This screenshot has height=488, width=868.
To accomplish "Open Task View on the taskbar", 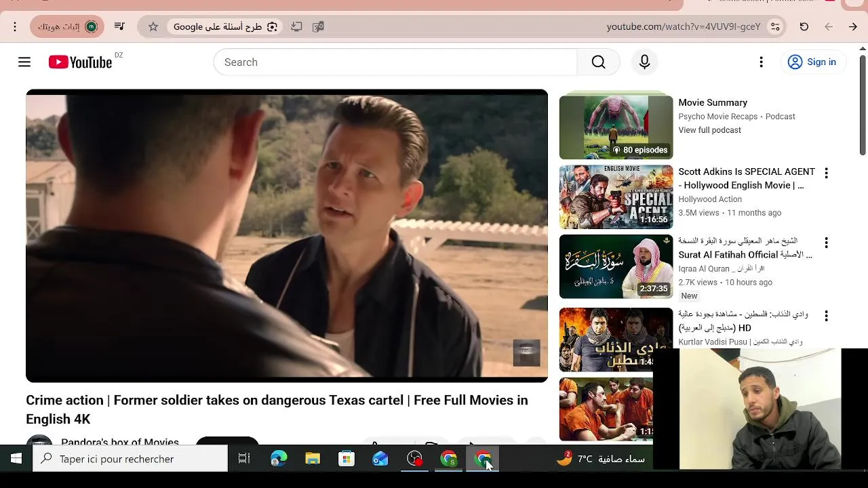I will tap(244, 459).
